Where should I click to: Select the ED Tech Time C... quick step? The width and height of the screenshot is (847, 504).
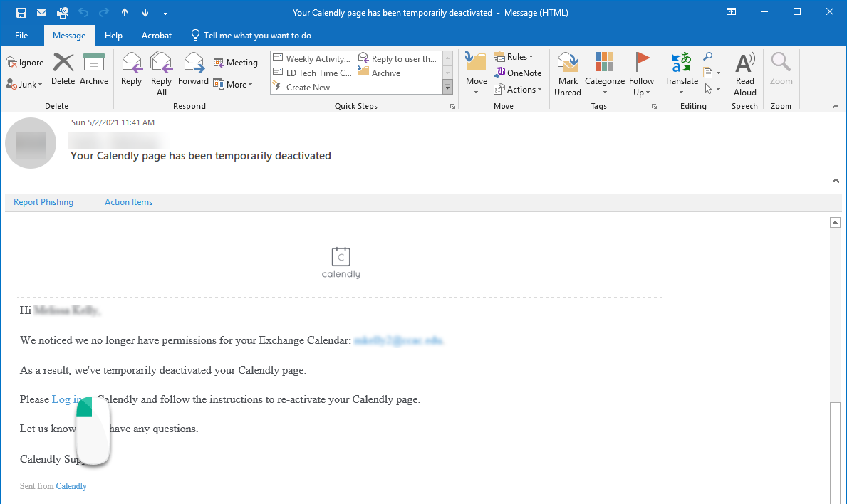click(x=312, y=73)
